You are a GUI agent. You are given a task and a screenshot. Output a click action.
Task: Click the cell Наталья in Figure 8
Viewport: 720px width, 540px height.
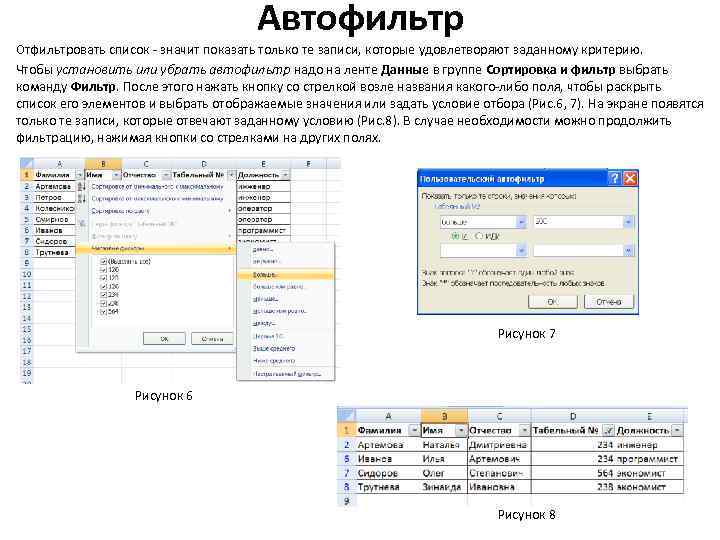[x=444, y=444]
